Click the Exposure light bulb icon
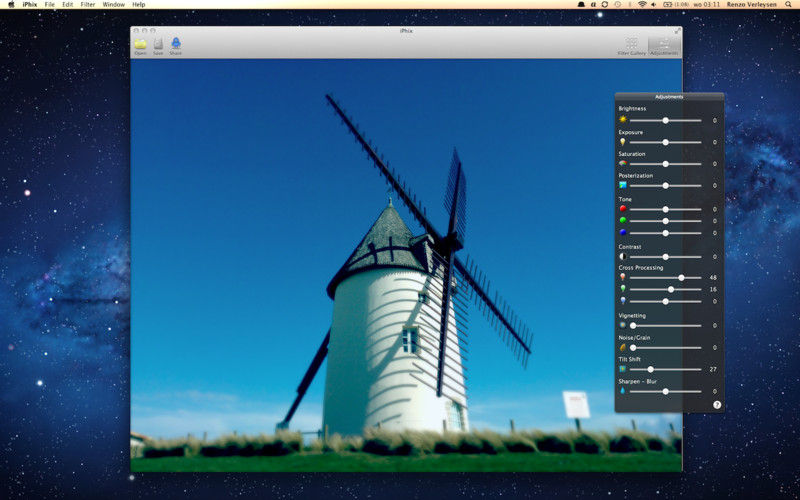The image size is (800, 500). coord(622,142)
